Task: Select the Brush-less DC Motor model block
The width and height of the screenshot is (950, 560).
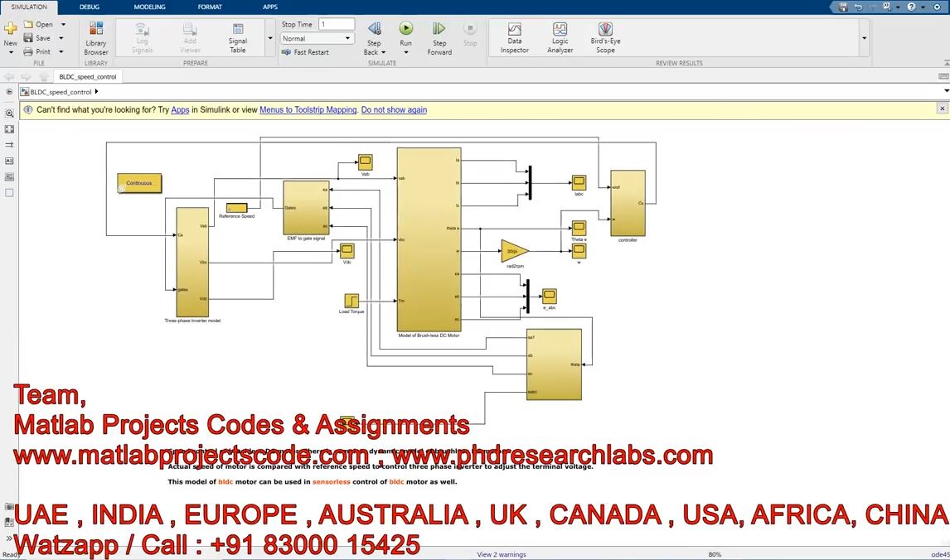Action: (x=429, y=239)
